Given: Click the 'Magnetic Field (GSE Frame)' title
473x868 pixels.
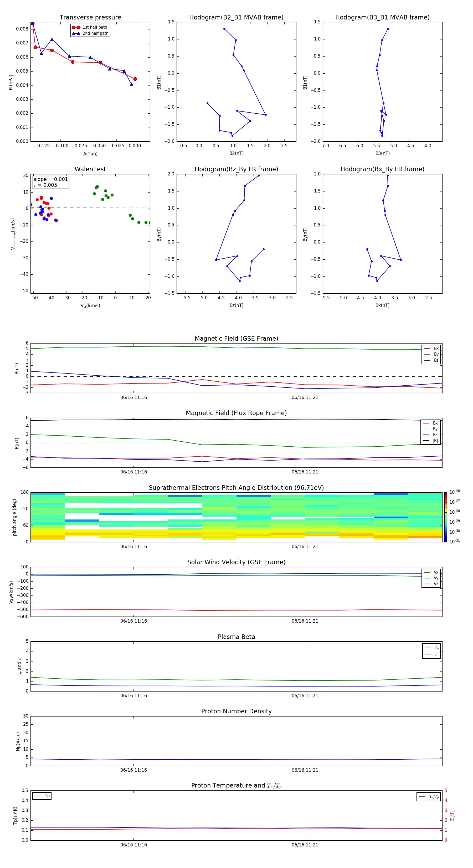Looking at the screenshot, I should (236, 338).
